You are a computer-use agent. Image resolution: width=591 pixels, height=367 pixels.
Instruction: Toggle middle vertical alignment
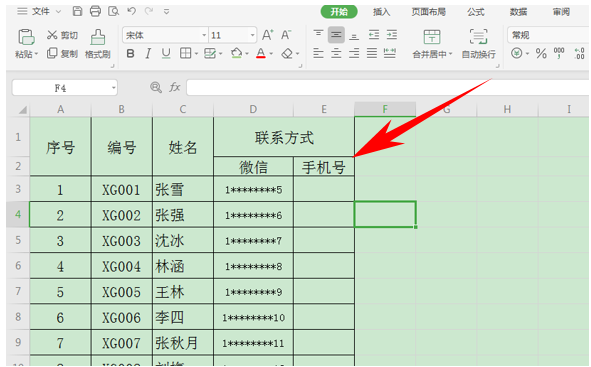tap(336, 35)
